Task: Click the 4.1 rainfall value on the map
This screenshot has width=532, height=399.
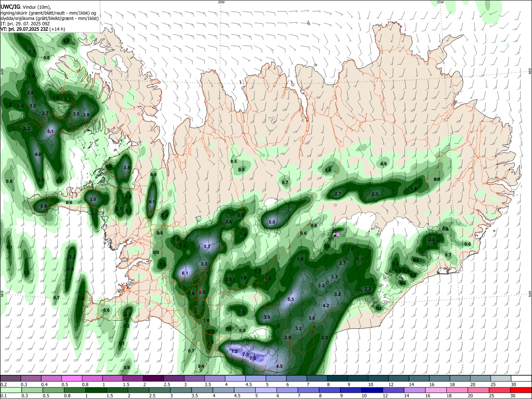Action: pyautogui.click(x=152, y=202)
